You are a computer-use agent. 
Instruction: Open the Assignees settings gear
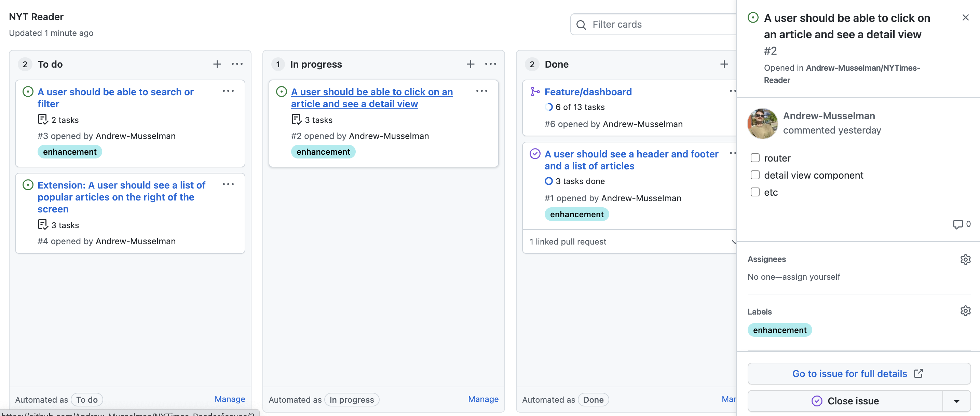pyautogui.click(x=966, y=259)
